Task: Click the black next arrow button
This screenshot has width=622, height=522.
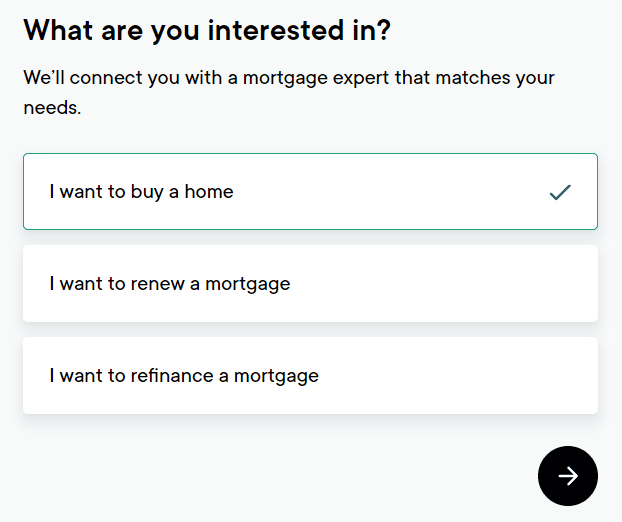Action: 567,476
